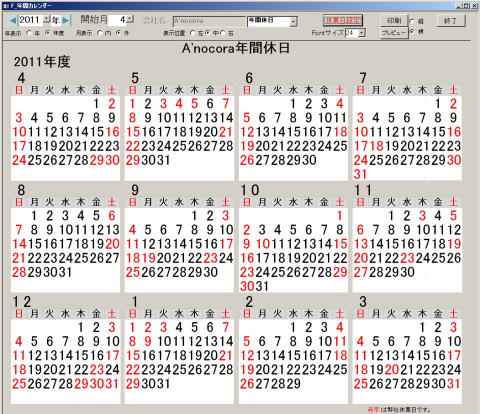This screenshot has width=480, height=414.
Task: Advance to next year with right arrow
Action: click(x=66, y=21)
